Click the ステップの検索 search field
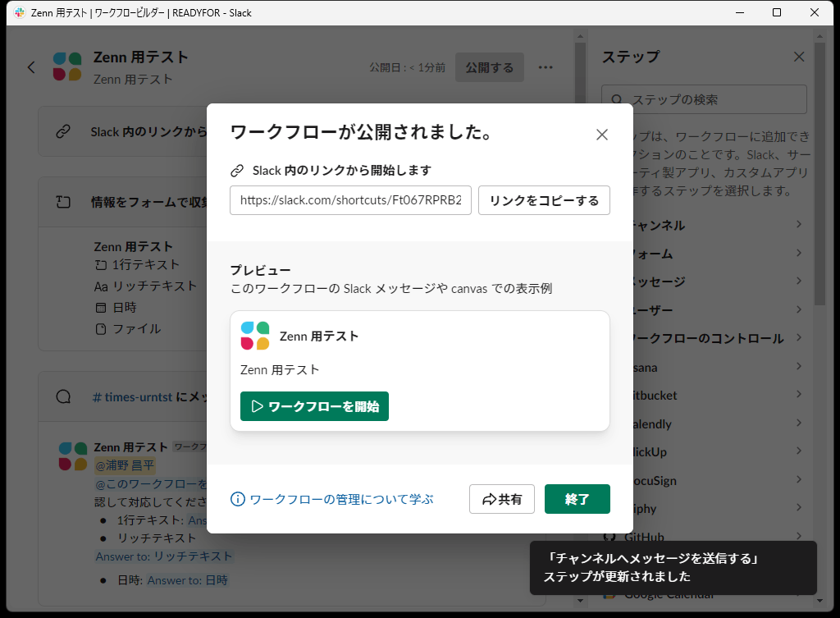The image size is (840, 618). tap(704, 99)
